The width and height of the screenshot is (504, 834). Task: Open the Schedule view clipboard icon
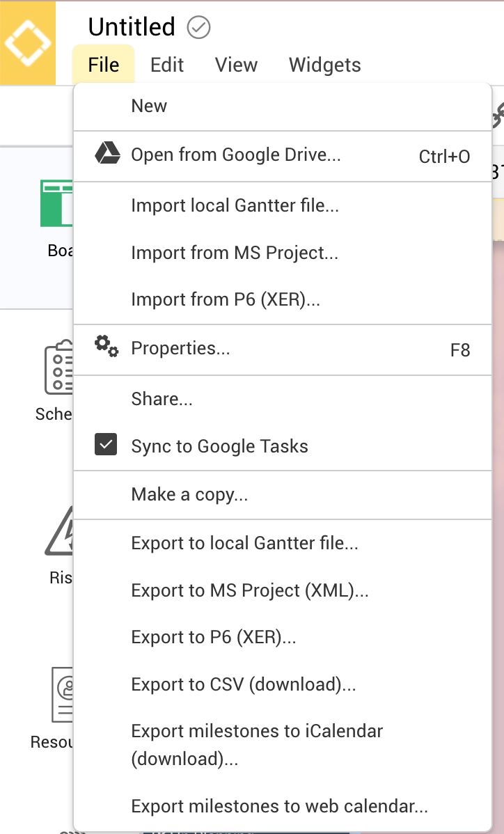59,368
